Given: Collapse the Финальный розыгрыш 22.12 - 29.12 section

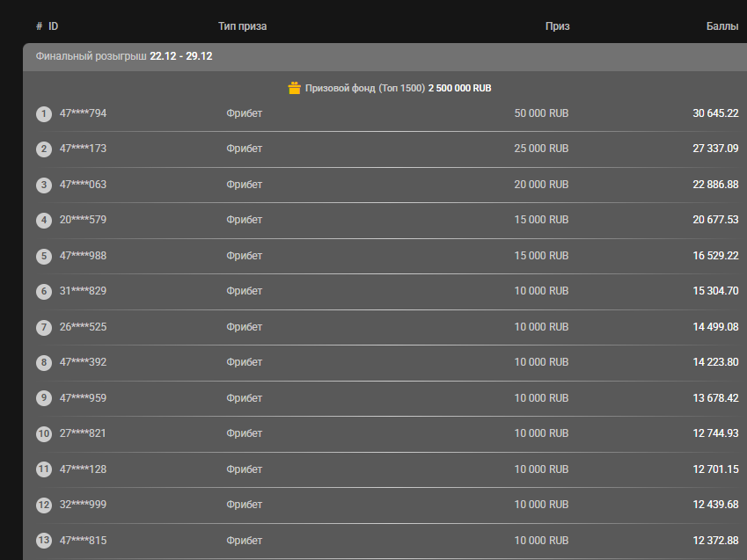Looking at the screenshot, I should point(123,56).
